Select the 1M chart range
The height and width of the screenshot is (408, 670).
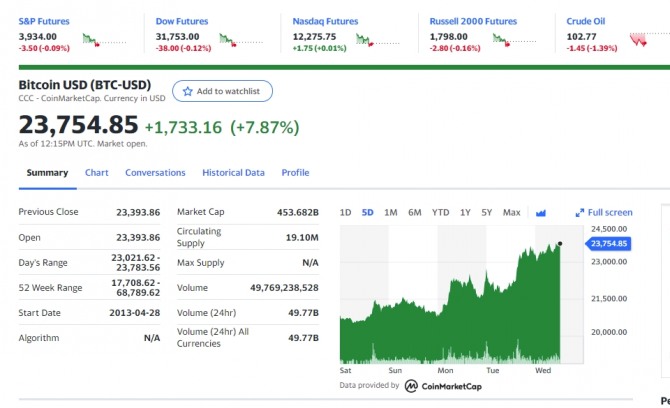(391, 212)
